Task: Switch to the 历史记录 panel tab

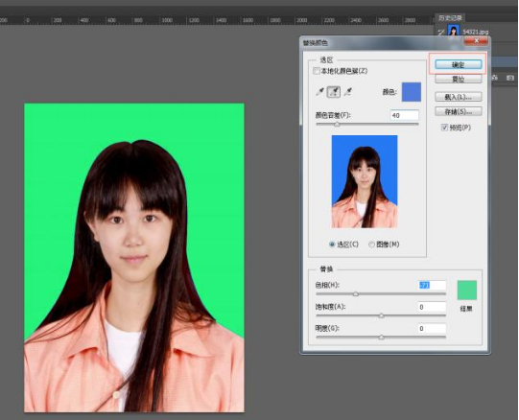Action: click(450, 18)
